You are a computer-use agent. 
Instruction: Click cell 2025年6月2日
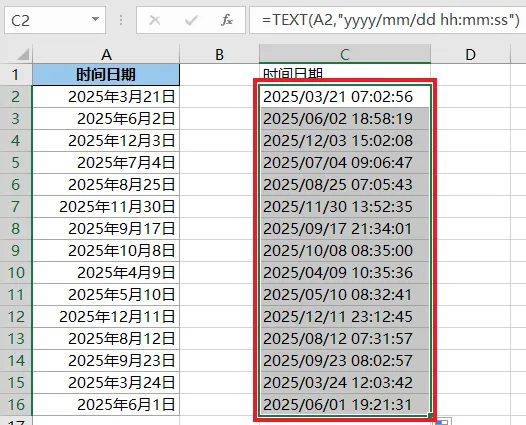click(x=106, y=119)
